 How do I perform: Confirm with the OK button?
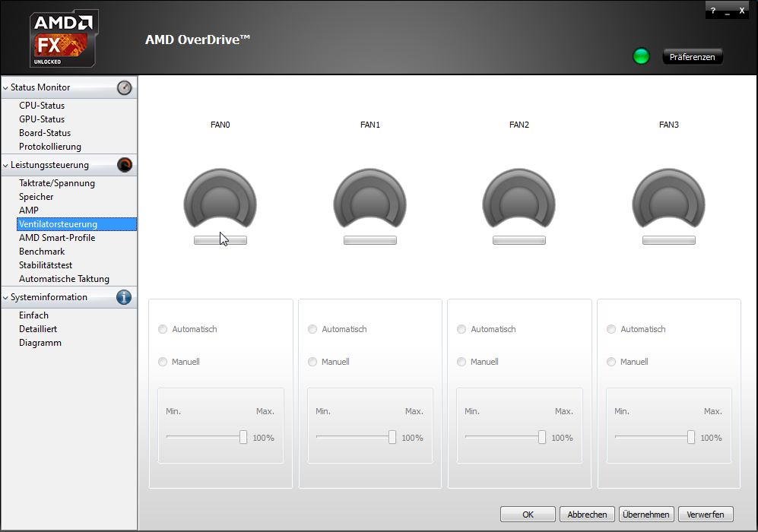point(528,515)
